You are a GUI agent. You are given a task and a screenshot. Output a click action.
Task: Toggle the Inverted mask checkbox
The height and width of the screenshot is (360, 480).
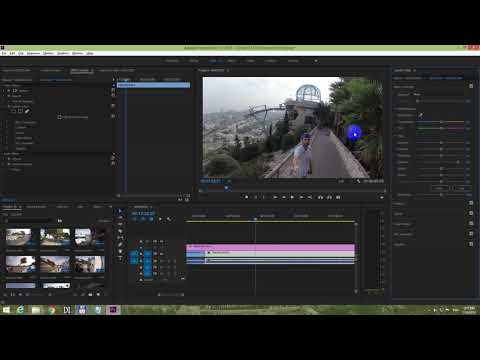coord(60,117)
